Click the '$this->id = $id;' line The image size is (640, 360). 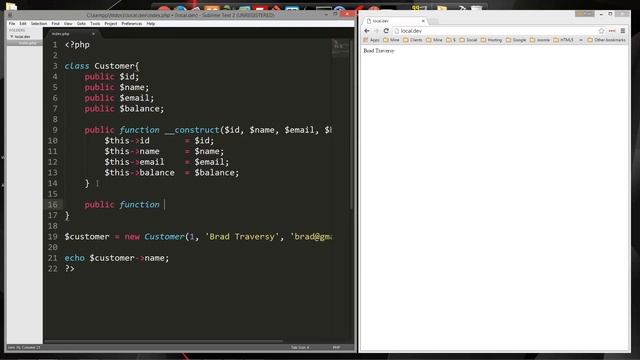(159, 140)
